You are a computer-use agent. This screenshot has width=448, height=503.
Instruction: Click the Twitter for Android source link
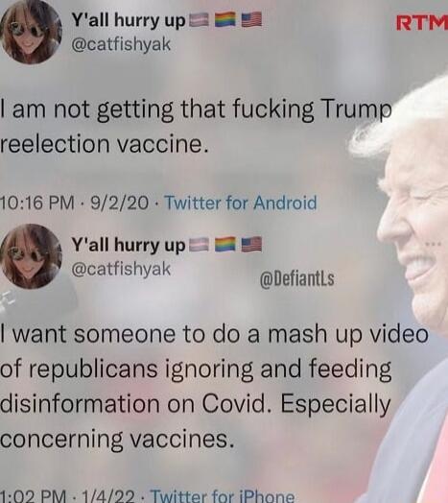coord(241,204)
